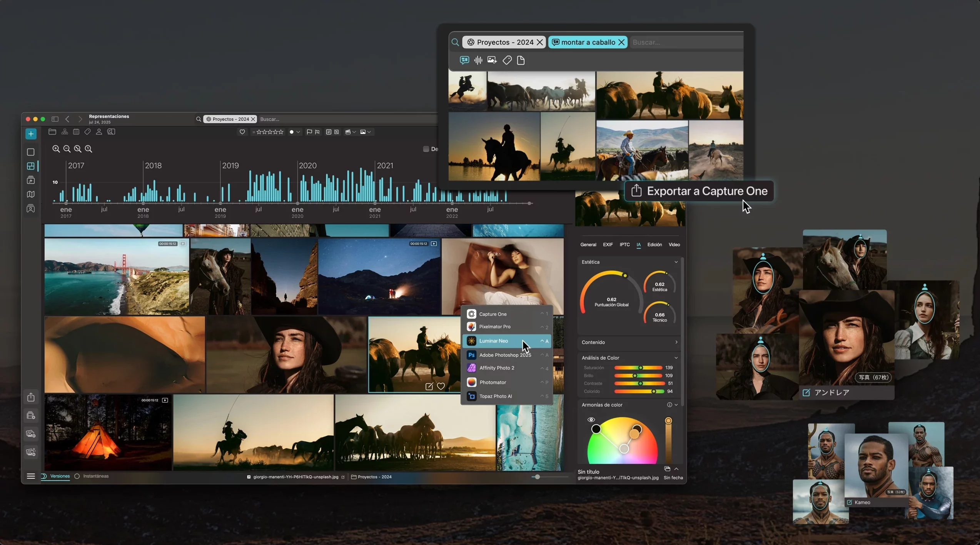The width and height of the screenshot is (980, 545).
Task: Click the timeline zoom 1:1 magnifier
Action: click(88, 149)
